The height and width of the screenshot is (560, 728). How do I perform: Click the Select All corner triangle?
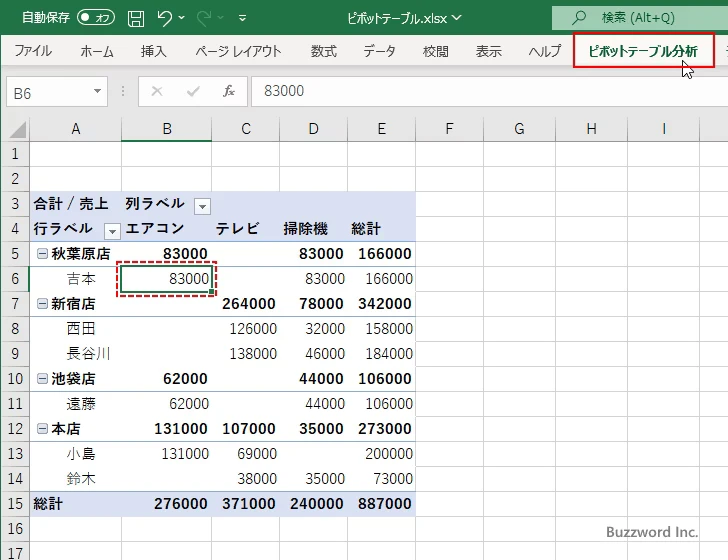coord(17,130)
